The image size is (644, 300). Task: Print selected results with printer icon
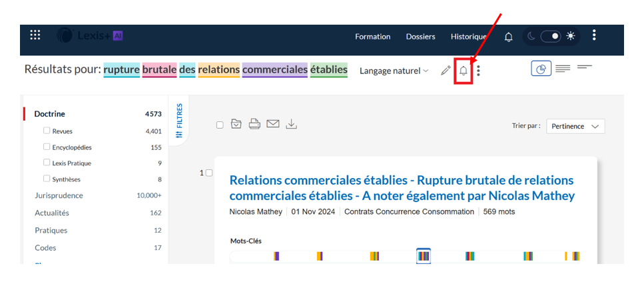click(254, 124)
